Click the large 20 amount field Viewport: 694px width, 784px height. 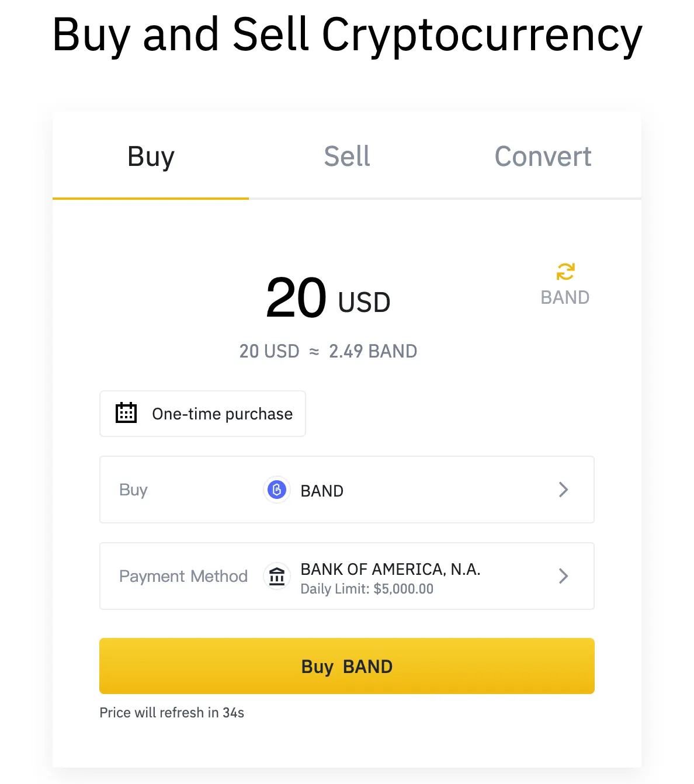click(296, 298)
